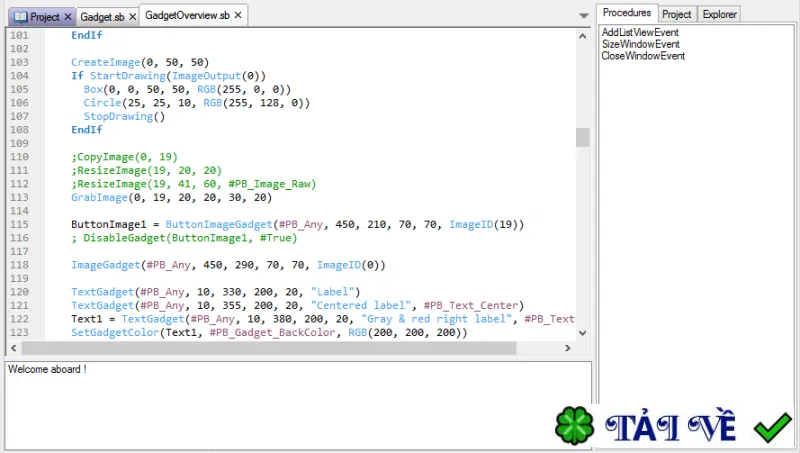Switch to the Explorer panel tab

719,14
